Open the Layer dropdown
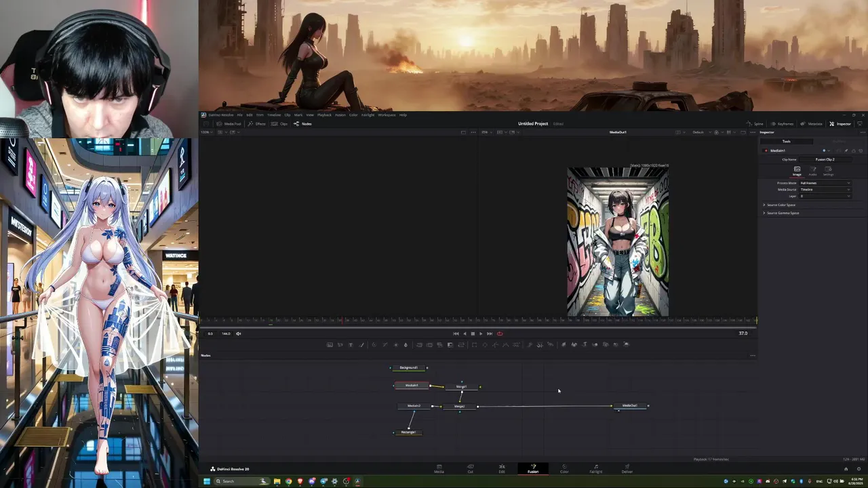Viewport: 868px width, 488px height. click(x=825, y=197)
